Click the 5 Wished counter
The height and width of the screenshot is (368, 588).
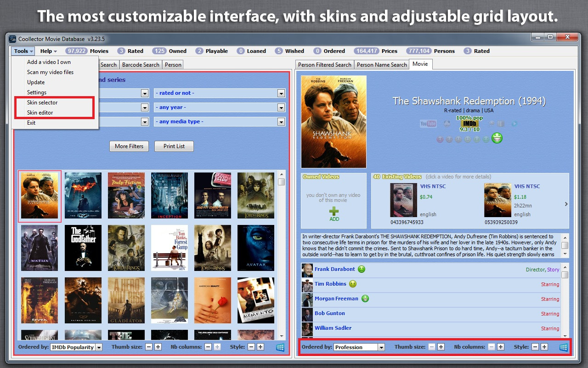tap(289, 51)
